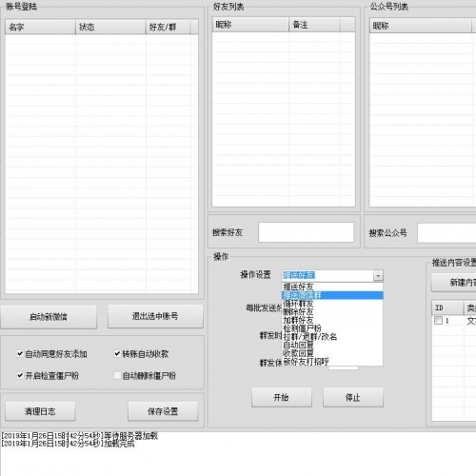476x476 pixels.
Task: Click the 停止 button
Action: [x=353, y=397]
